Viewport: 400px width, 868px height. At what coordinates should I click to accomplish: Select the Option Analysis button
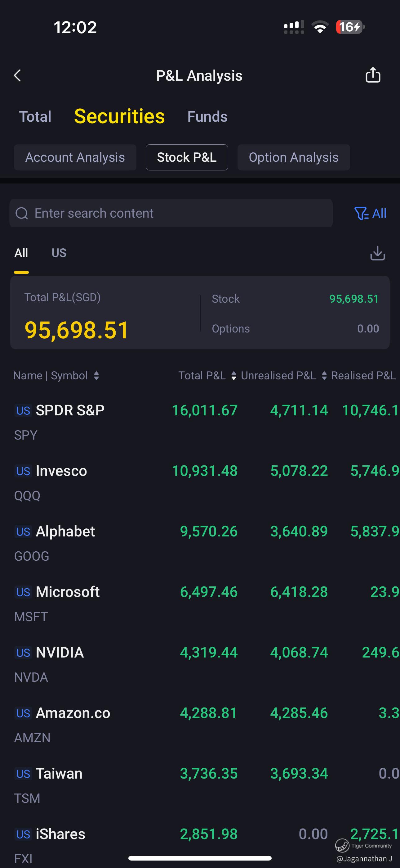(294, 157)
